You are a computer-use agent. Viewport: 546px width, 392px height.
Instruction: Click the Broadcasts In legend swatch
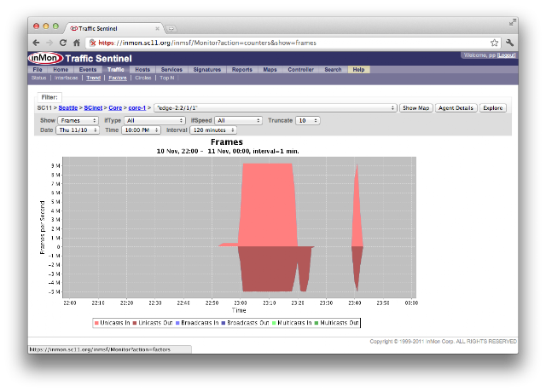[177, 323]
